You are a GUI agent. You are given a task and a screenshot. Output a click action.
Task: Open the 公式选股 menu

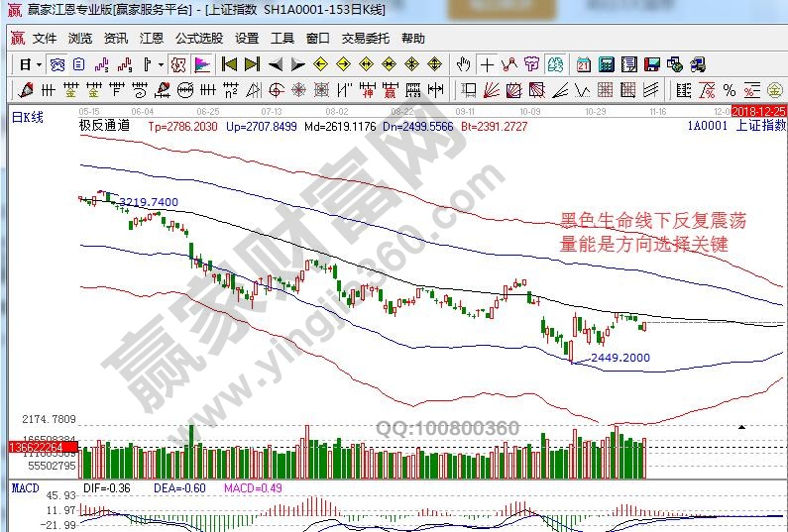(199, 39)
